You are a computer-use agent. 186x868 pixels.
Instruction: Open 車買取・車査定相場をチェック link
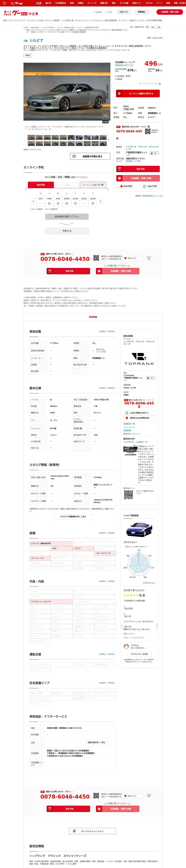(149, 196)
